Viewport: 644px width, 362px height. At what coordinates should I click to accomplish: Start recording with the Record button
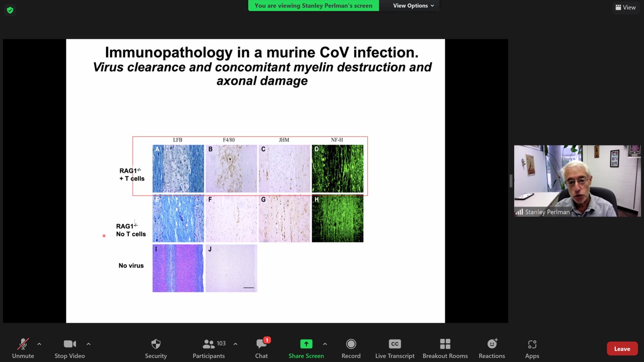[x=351, y=344]
